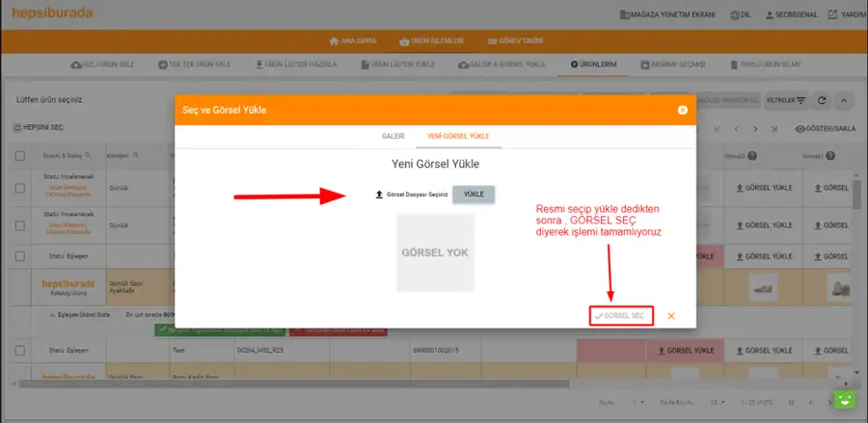Click the help icon beside Görsel2
The height and width of the screenshot is (423, 868).
pyautogui.click(x=752, y=156)
